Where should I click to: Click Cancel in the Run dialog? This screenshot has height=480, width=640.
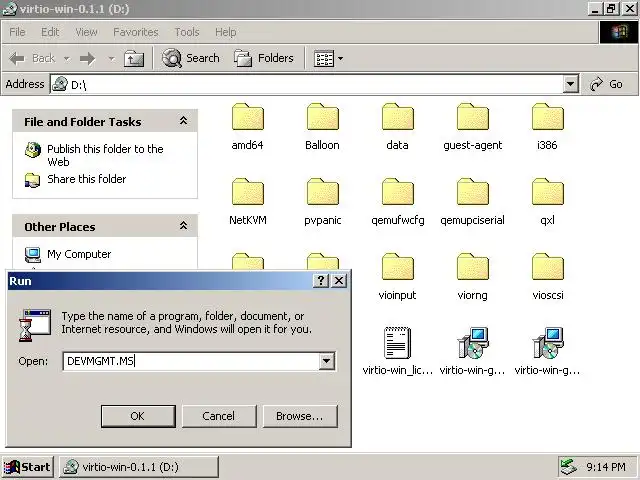tap(219, 416)
